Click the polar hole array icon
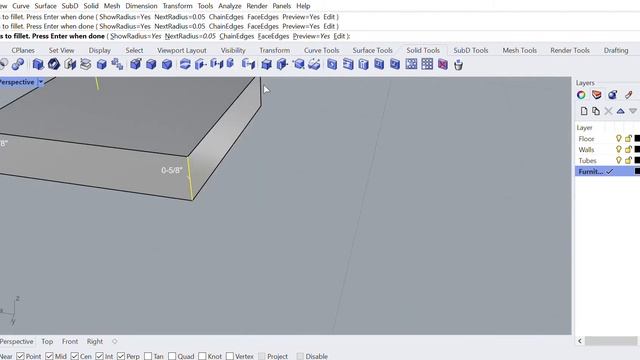The height and width of the screenshot is (360, 640). [x=411, y=64]
